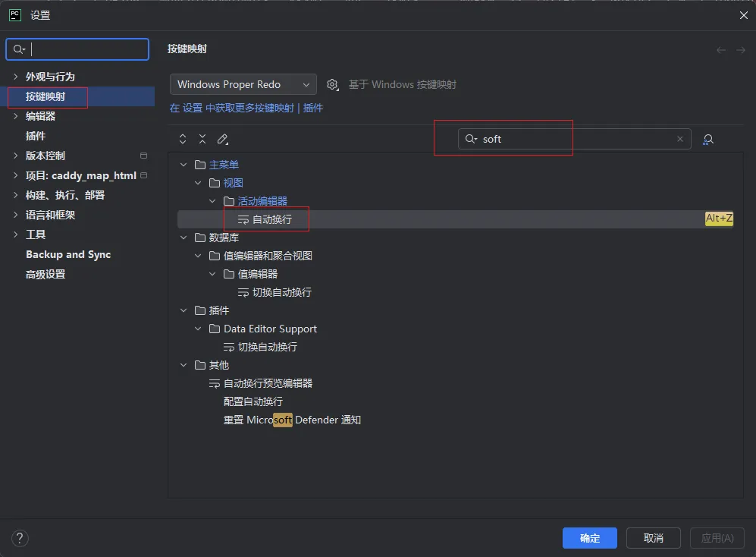The image size is (756, 557).
Task: Collapse the 主菜单 tree node
Action: 183,165
